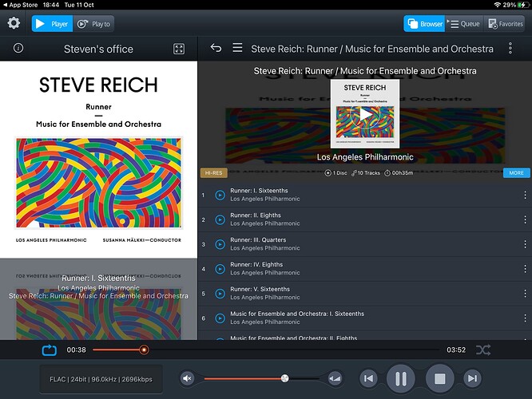Open the Los Angeles Philharmonic artist link
This screenshot has width=532, height=399.
(x=365, y=157)
